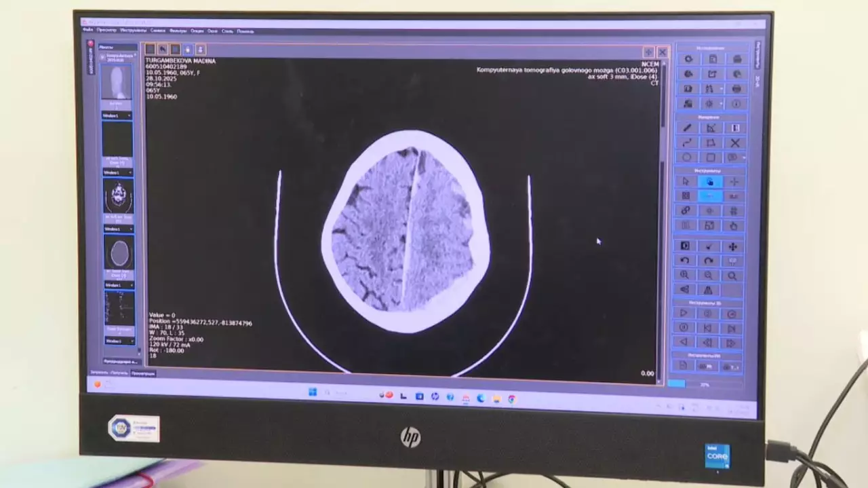Select the angle measurement tool

tap(711, 128)
